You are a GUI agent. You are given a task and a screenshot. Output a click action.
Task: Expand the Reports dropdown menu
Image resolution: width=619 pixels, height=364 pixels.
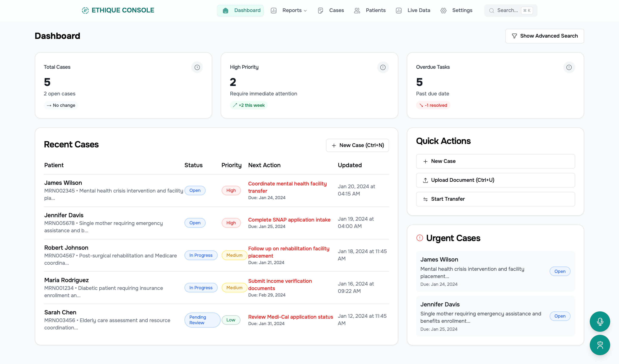point(305,11)
